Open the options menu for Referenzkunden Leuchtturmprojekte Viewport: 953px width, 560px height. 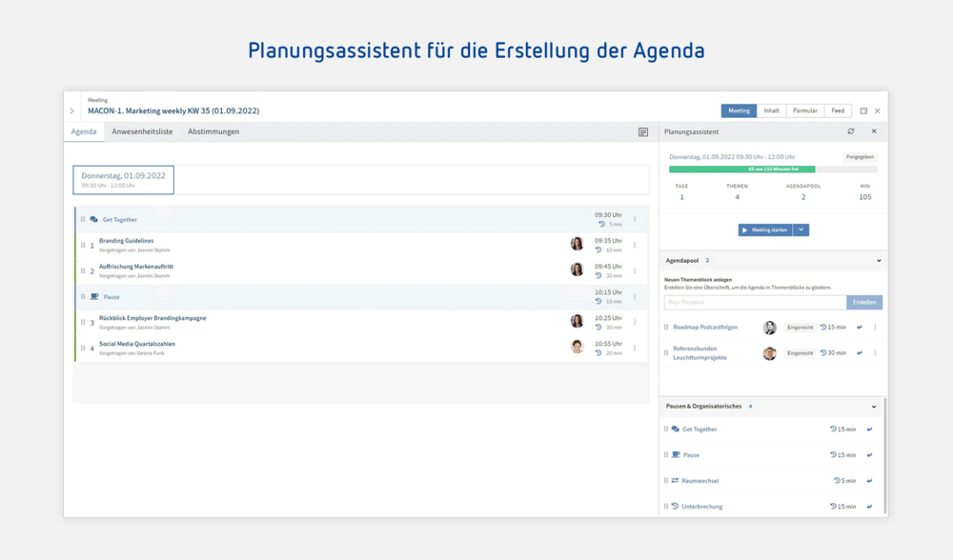point(875,353)
